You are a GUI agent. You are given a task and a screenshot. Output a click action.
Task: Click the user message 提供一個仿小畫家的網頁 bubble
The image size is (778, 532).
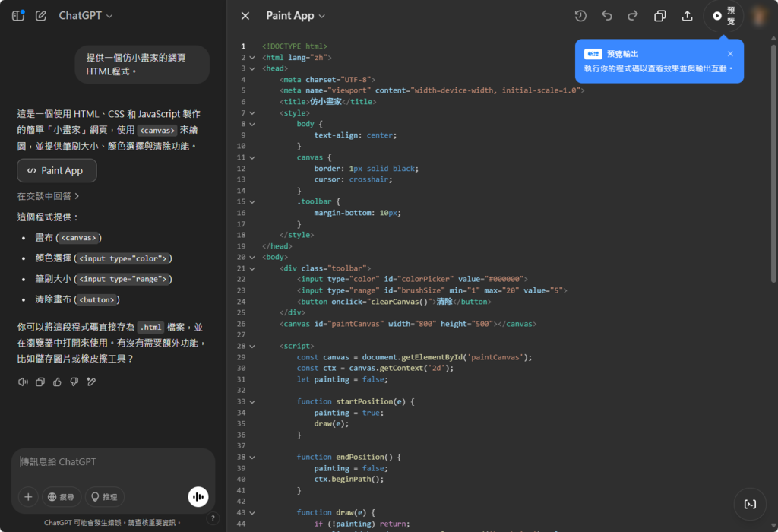click(x=142, y=65)
